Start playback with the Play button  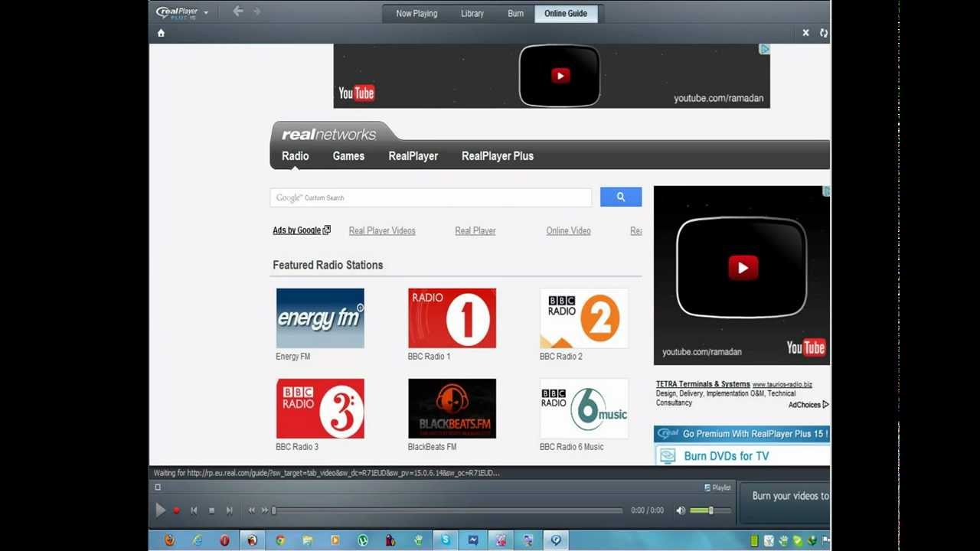tap(160, 510)
